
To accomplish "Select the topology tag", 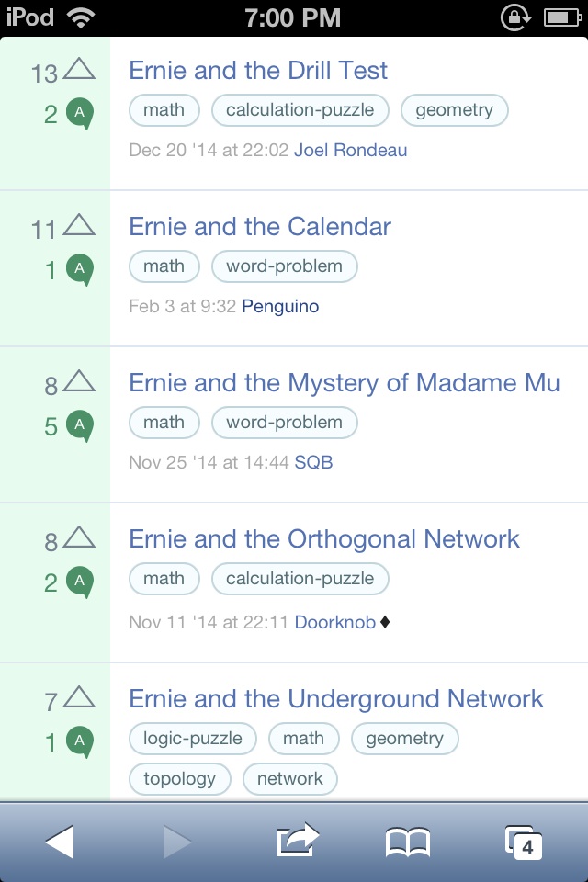I will [x=180, y=779].
